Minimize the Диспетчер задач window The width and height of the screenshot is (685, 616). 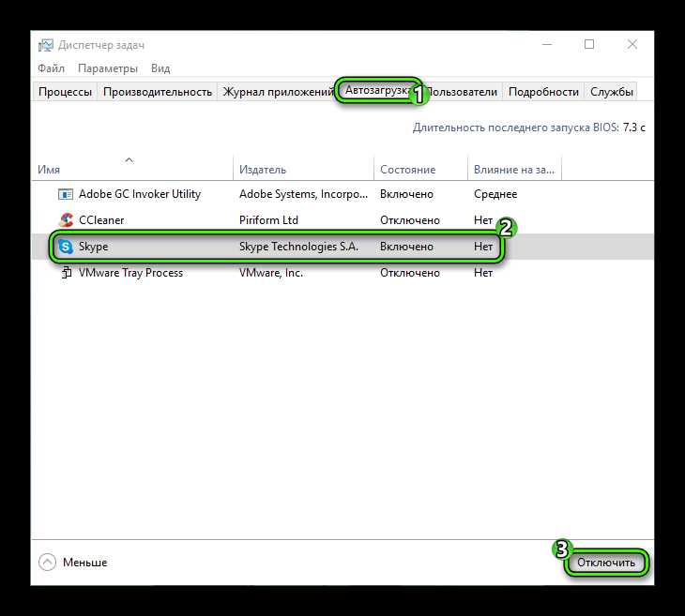tap(547, 44)
